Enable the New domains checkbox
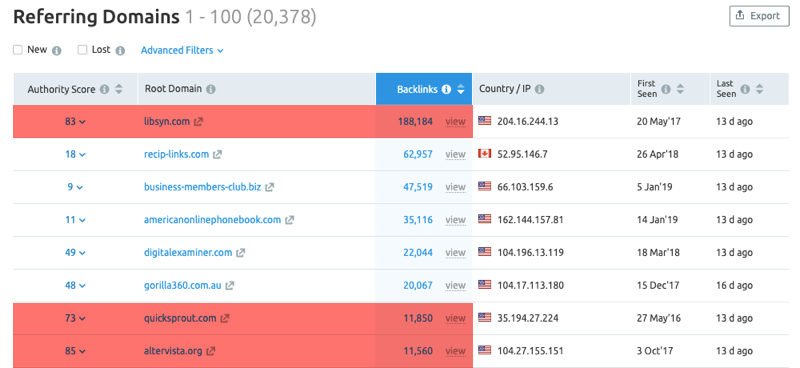The image size is (800, 368). pos(18,50)
